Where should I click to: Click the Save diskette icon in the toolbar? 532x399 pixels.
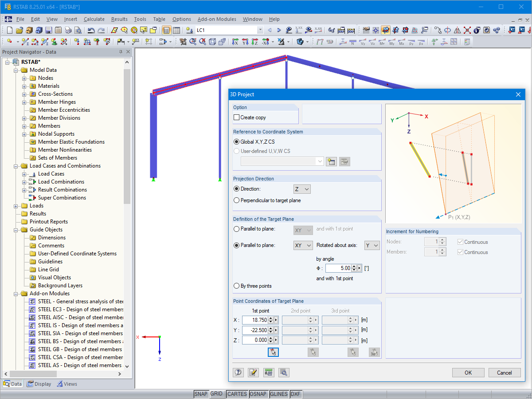pyautogui.click(x=48, y=31)
